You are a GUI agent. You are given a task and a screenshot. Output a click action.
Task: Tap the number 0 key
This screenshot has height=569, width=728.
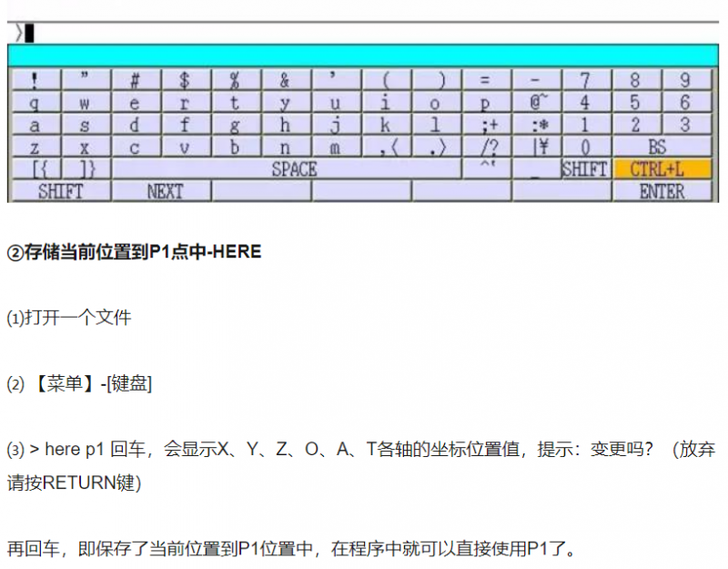coord(587,147)
